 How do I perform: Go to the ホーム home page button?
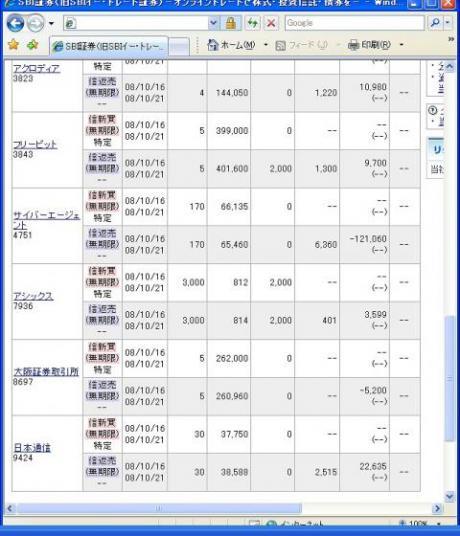pyautogui.click(x=231, y=45)
